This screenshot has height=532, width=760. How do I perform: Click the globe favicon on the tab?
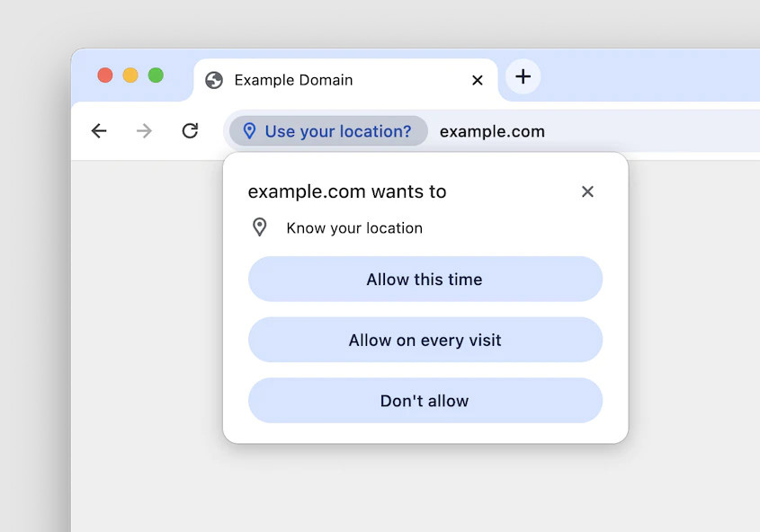[214, 80]
